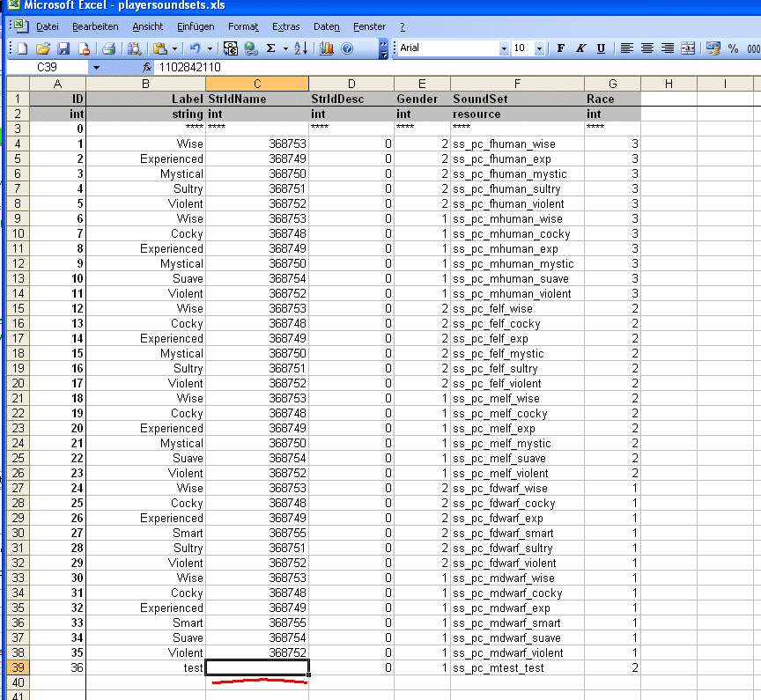Toggle bold formatting (F button)
The image size is (761, 700).
click(x=561, y=48)
